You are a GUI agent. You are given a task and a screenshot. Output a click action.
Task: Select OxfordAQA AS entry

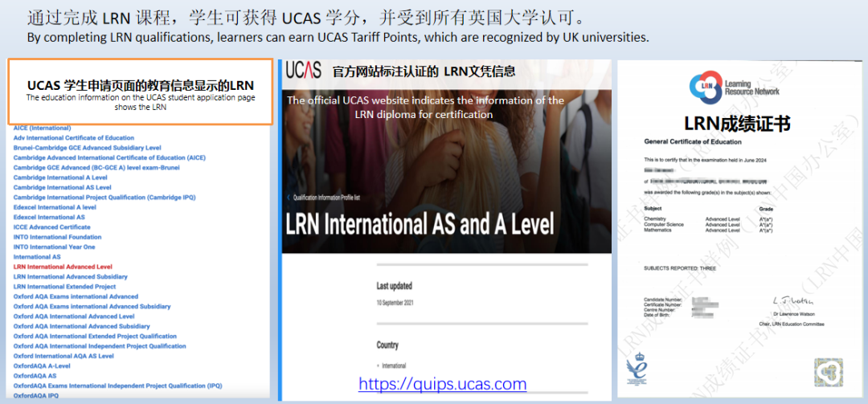click(x=35, y=376)
